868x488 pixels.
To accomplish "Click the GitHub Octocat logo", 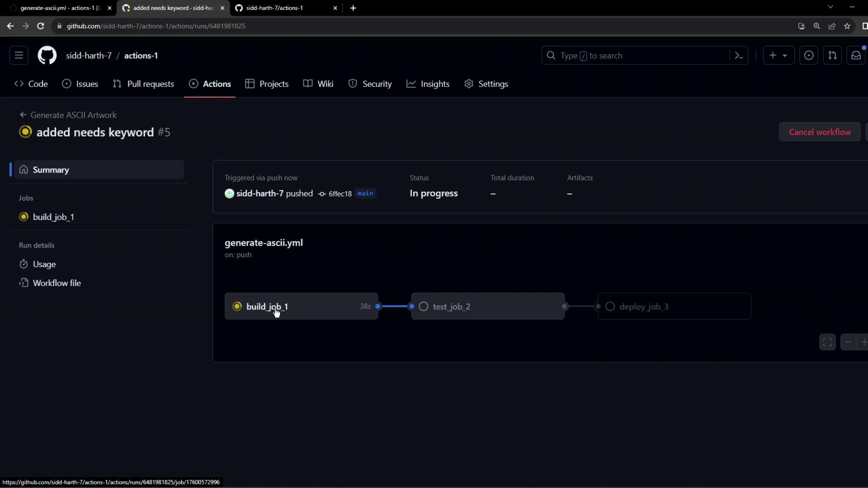I will pyautogui.click(x=47, y=56).
